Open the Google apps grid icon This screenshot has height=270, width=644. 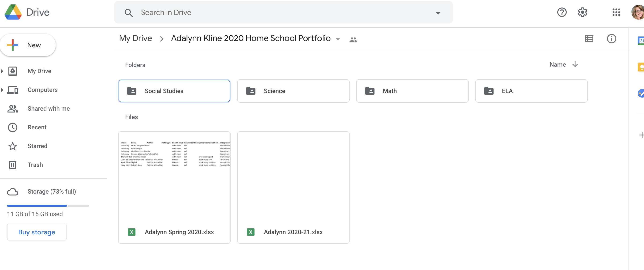[x=616, y=12]
